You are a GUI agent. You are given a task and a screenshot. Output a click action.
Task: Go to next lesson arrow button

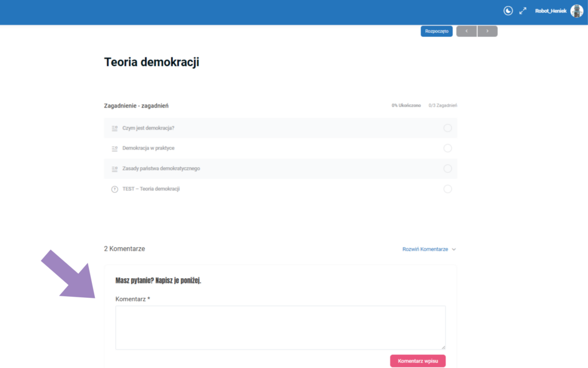coord(488,31)
